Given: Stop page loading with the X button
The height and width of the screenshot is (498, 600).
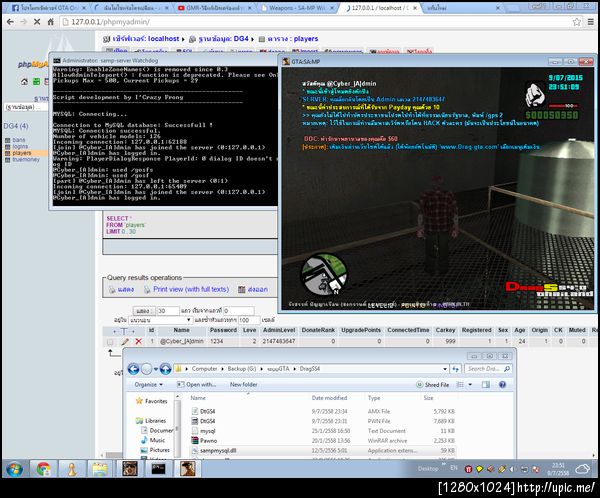Looking at the screenshot, I should pyautogui.click(x=37, y=22).
